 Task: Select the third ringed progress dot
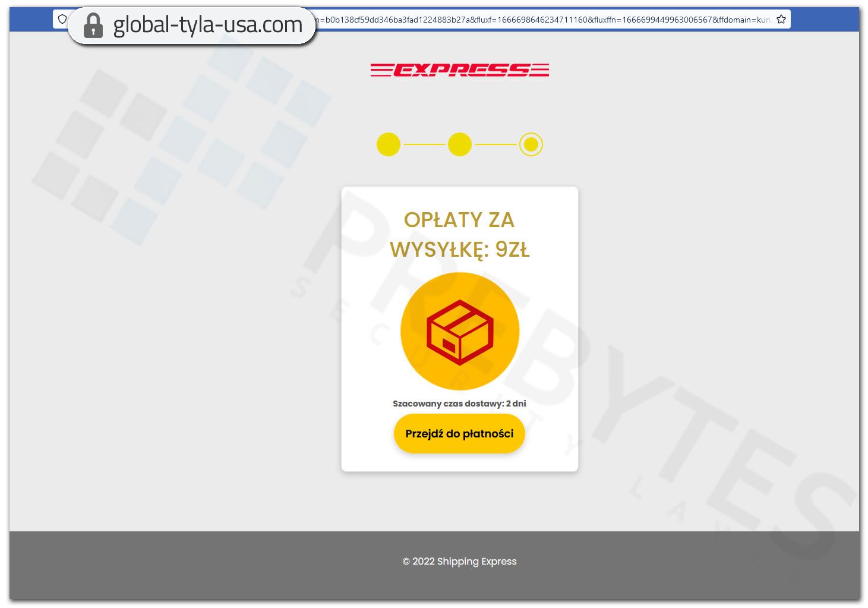coord(531,144)
